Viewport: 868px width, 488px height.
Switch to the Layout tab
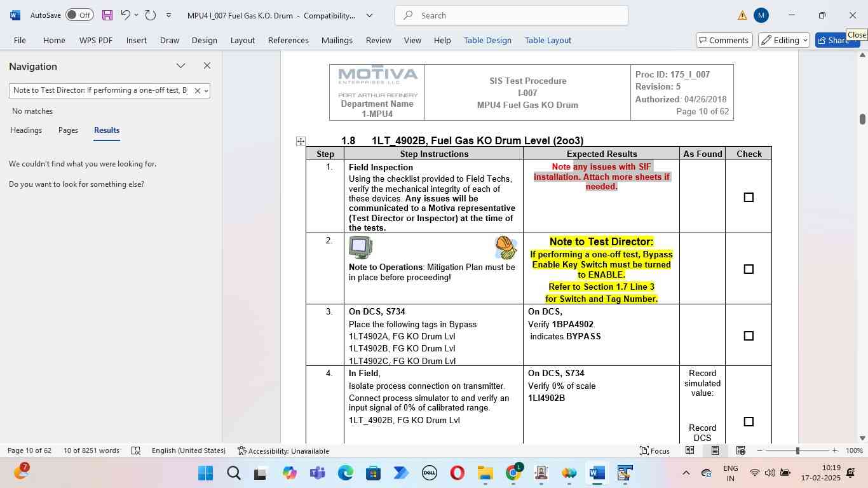pos(243,40)
